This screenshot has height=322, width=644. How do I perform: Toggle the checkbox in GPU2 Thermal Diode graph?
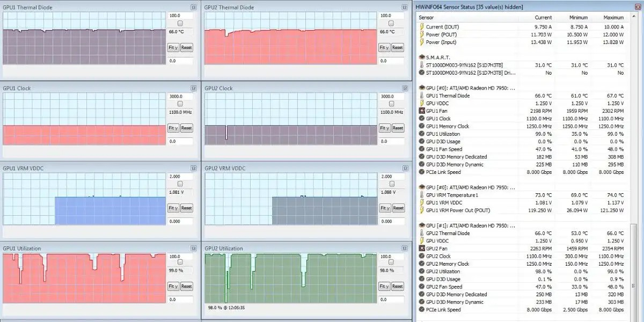tap(391, 24)
